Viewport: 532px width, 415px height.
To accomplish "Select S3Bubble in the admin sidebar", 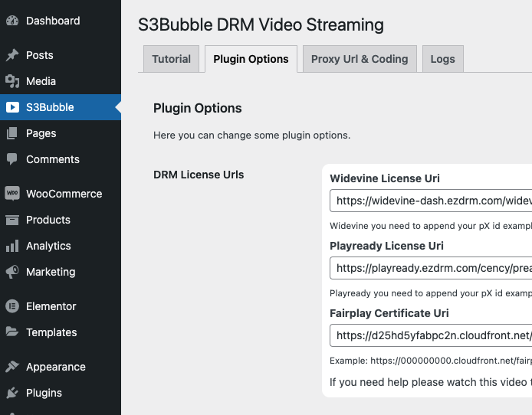I will click(61, 107).
